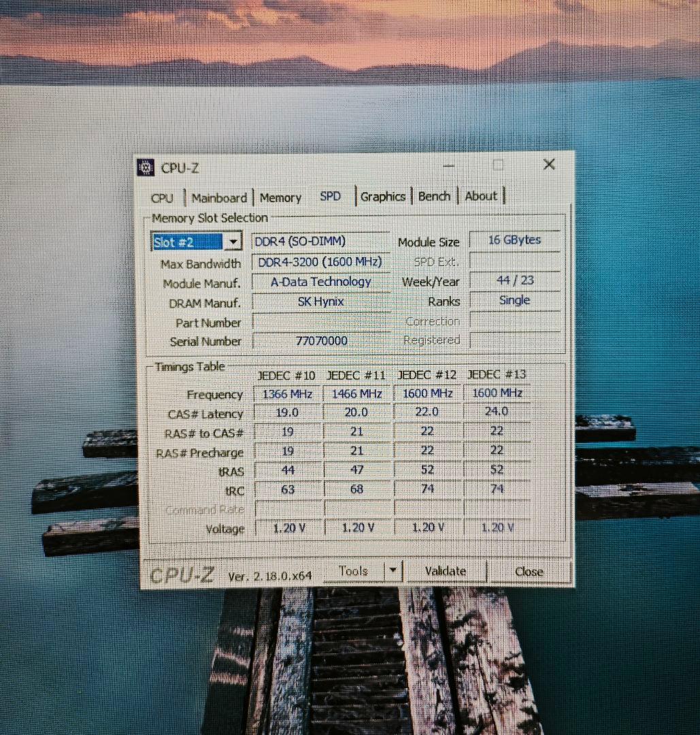700x735 pixels.
Task: Click the tRAS value 47
Action: point(356,470)
